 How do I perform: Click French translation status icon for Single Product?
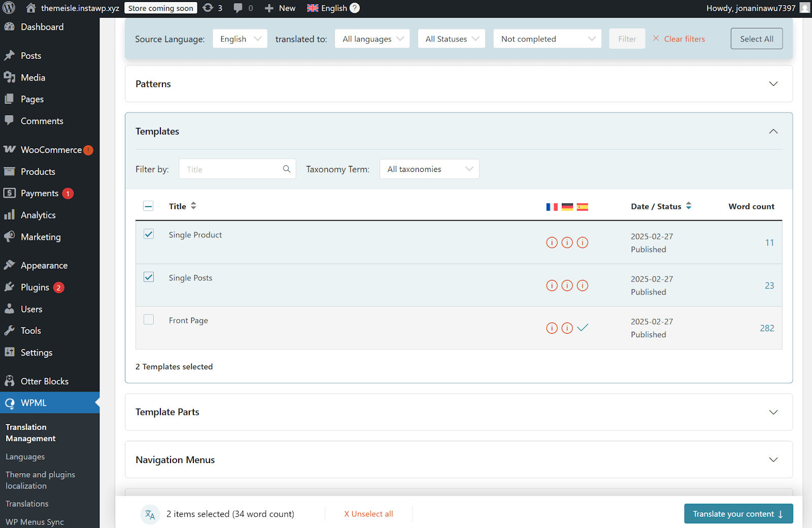pyautogui.click(x=552, y=243)
